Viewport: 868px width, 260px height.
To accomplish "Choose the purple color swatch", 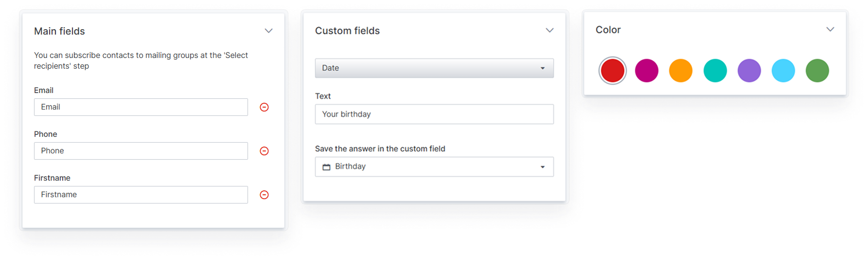I will point(749,71).
